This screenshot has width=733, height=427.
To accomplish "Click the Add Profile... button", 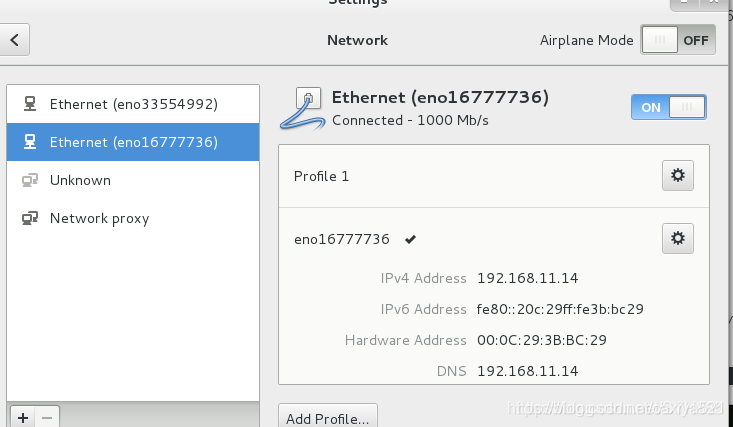I will [328, 418].
